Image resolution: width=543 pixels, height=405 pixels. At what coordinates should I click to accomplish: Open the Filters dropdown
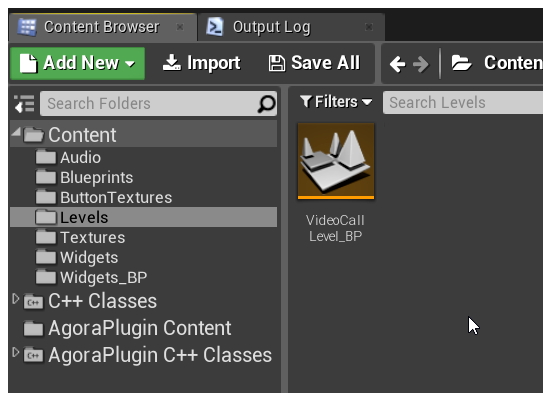[336, 102]
